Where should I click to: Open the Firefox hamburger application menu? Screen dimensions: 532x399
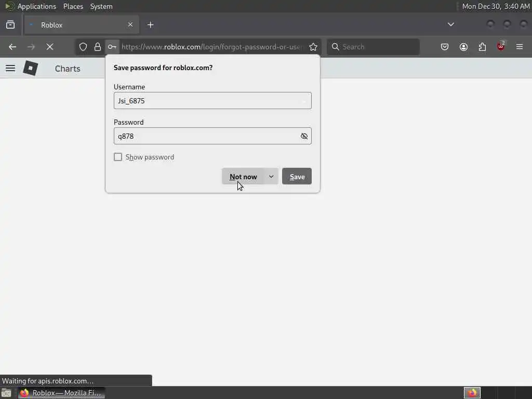520,47
